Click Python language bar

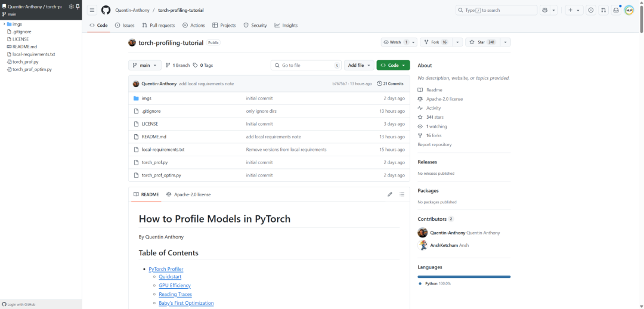[x=464, y=277]
